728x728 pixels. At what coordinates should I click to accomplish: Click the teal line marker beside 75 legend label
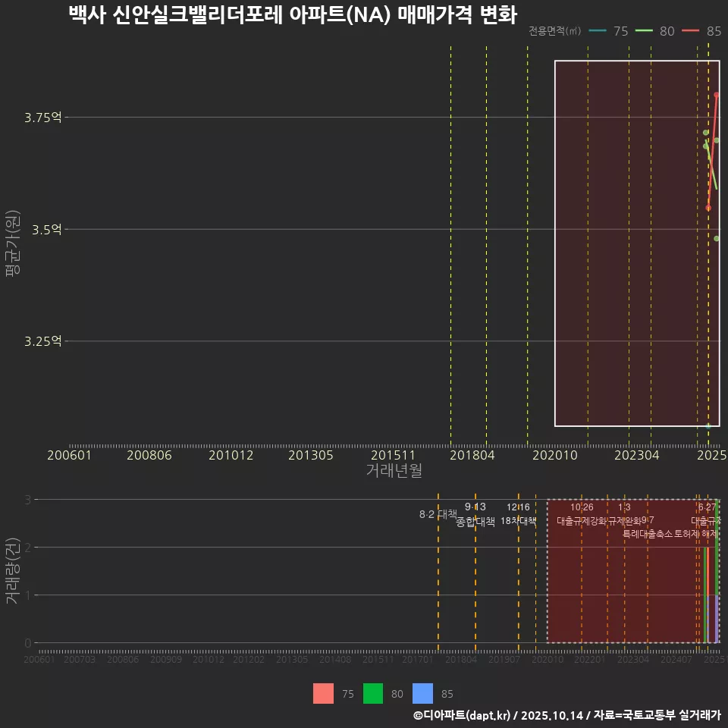tap(597, 31)
